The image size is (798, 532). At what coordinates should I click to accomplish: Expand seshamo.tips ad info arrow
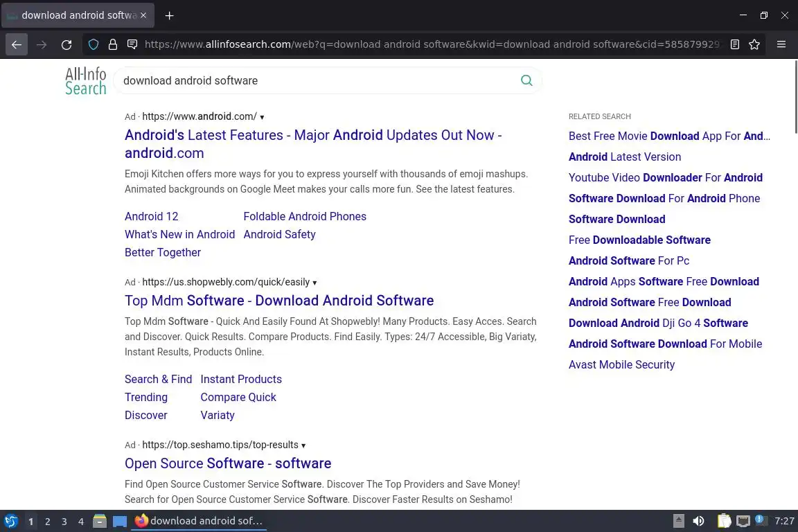(x=303, y=445)
